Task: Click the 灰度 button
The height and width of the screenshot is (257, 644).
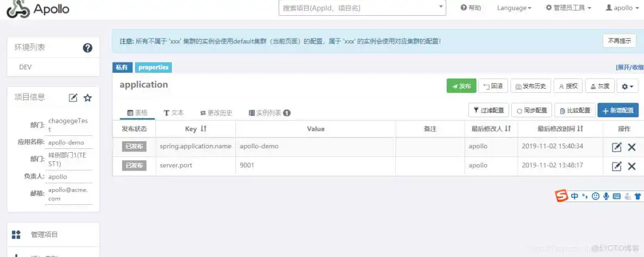Action: coord(599,86)
